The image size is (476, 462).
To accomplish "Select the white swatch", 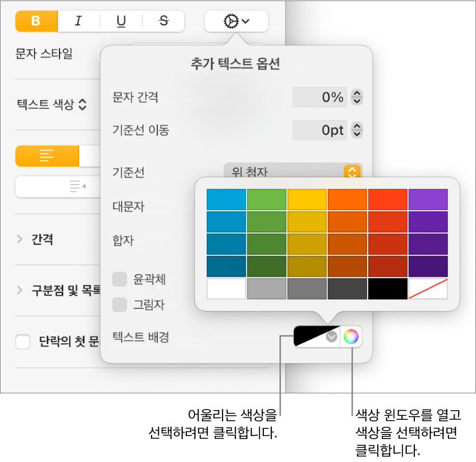I will 226,289.
